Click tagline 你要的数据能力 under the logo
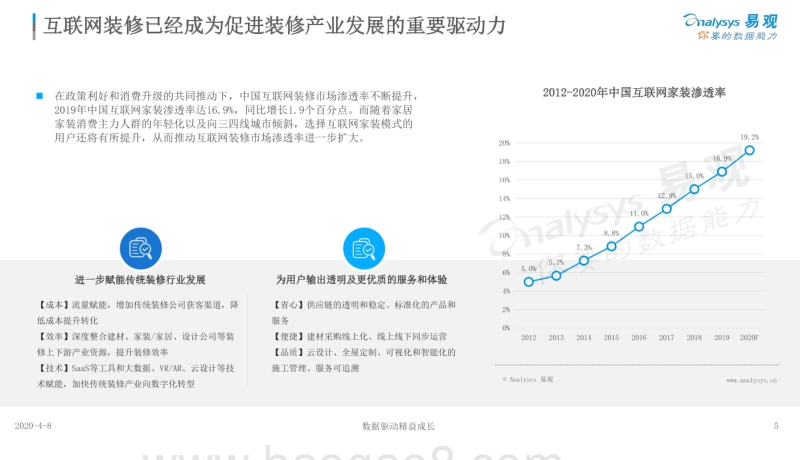 click(x=737, y=36)
